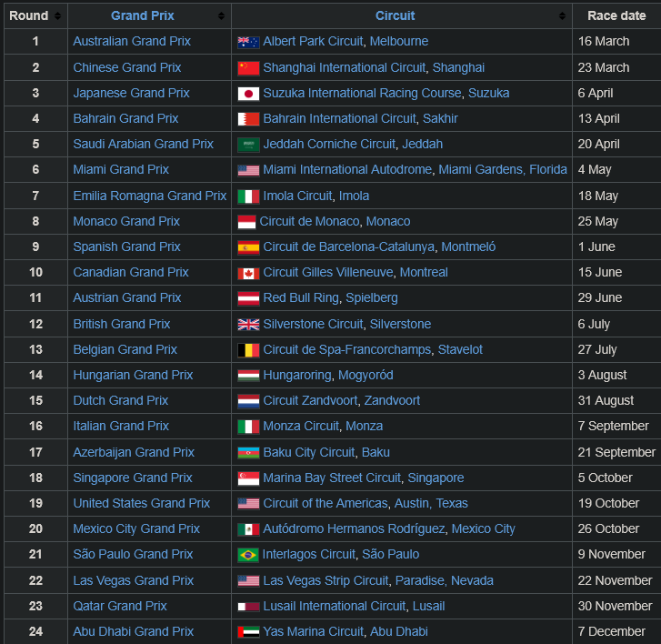Open Circuit Gilles Villeneuve link
The image size is (661, 644).
pyautogui.click(x=328, y=273)
